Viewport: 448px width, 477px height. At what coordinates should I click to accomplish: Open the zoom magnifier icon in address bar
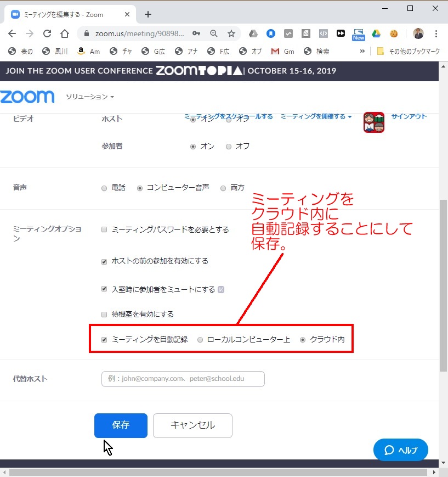click(x=214, y=33)
